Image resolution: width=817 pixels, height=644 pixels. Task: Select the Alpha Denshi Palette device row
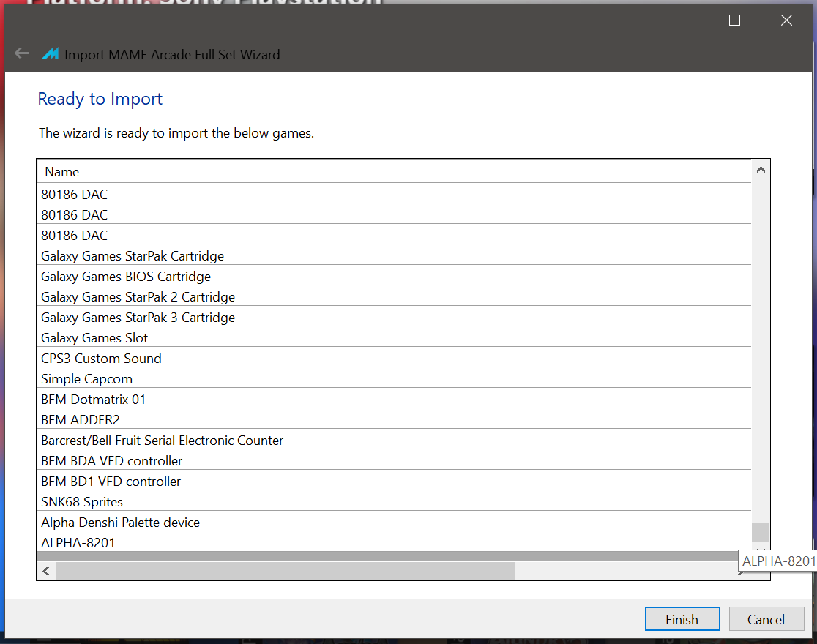pyautogui.click(x=395, y=522)
